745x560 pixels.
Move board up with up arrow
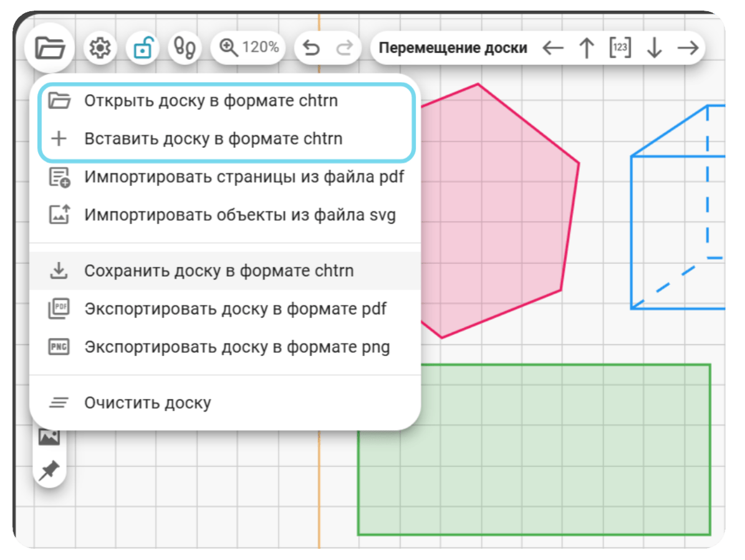(x=587, y=47)
